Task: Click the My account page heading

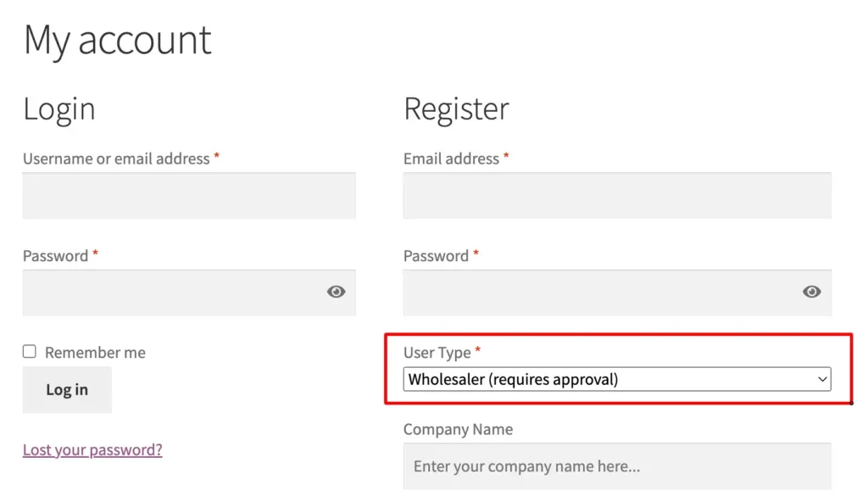Action: click(x=117, y=41)
